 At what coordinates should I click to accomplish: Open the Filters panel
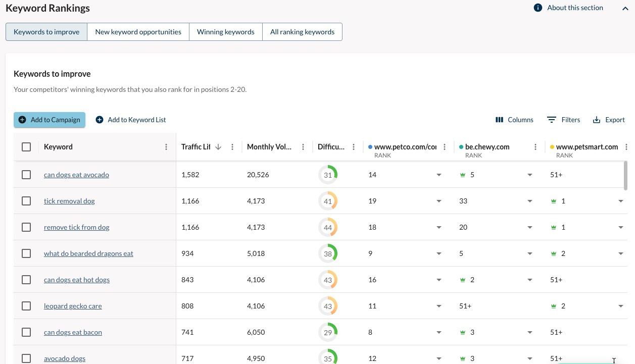pyautogui.click(x=563, y=120)
